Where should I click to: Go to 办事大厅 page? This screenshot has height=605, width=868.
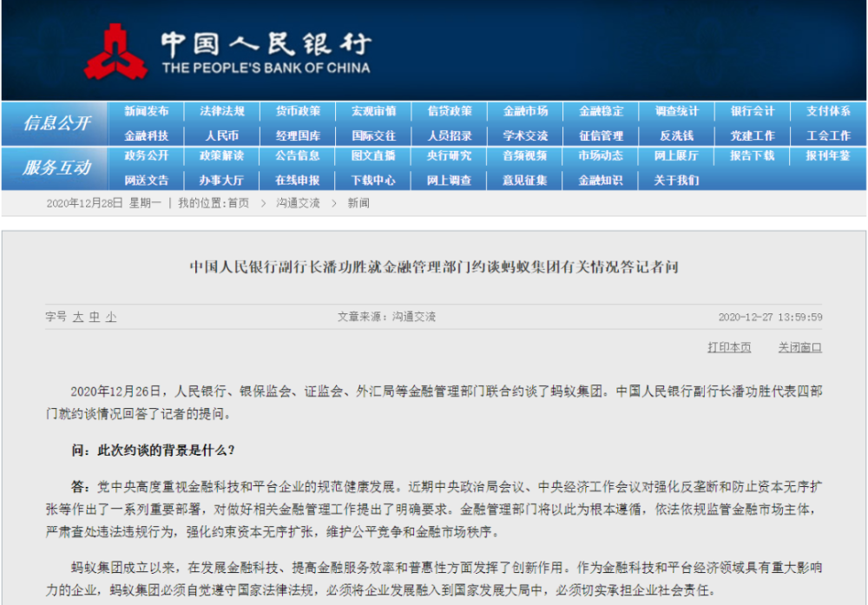click(x=222, y=180)
